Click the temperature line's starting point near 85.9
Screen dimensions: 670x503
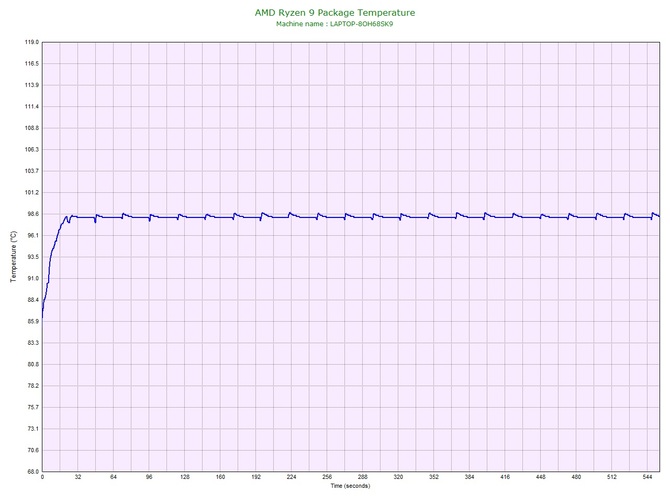[x=42, y=318]
